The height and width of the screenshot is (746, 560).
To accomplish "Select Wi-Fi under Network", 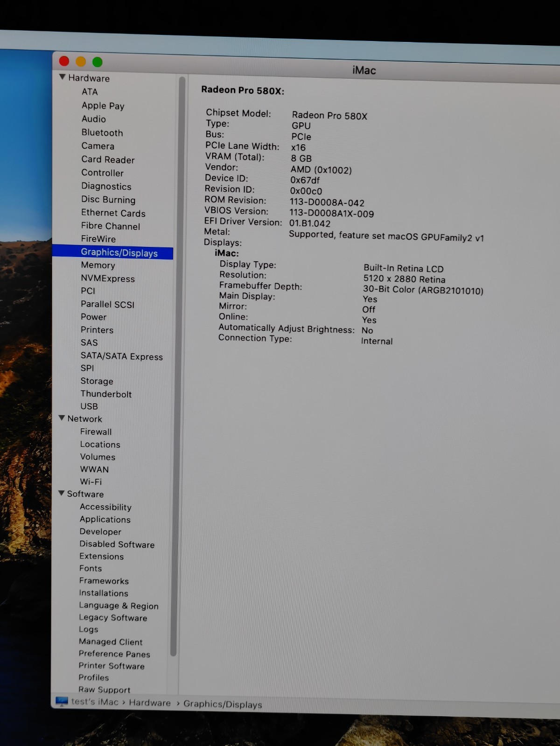I will pyautogui.click(x=91, y=481).
